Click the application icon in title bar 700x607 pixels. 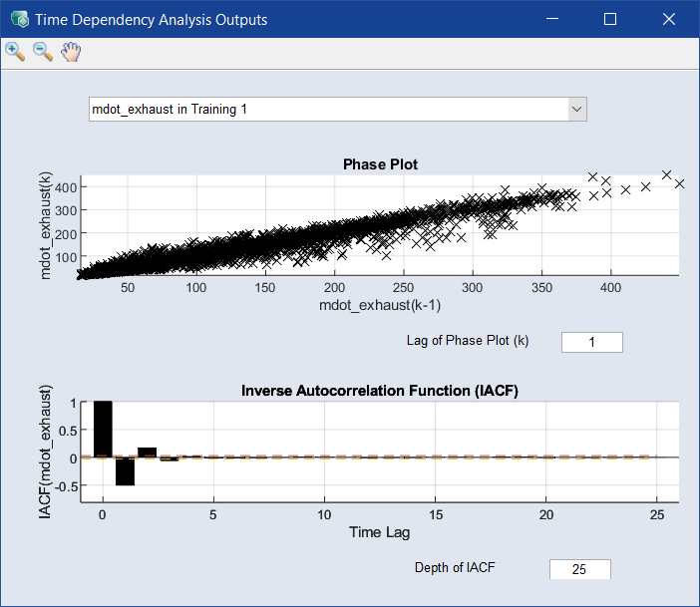[x=17, y=19]
